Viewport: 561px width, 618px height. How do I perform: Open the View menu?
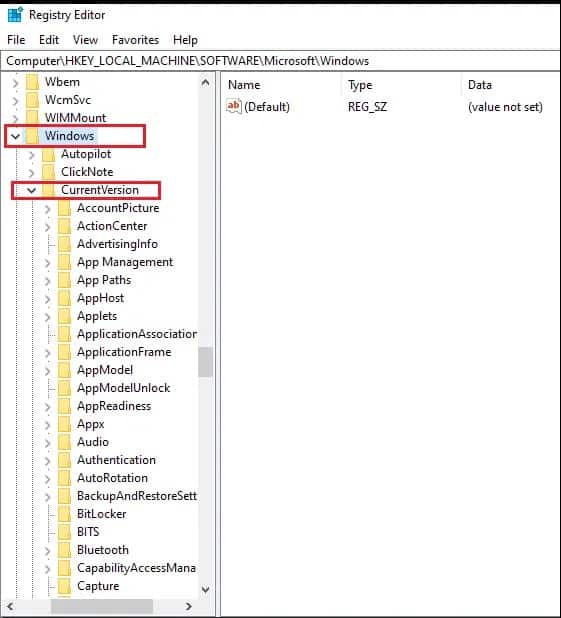[x=85, y=40]
